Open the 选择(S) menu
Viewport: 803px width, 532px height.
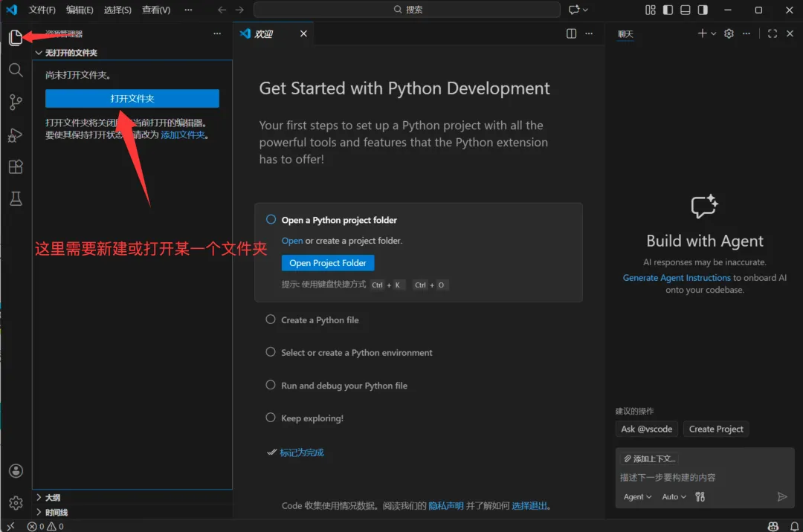coord(117,10)
